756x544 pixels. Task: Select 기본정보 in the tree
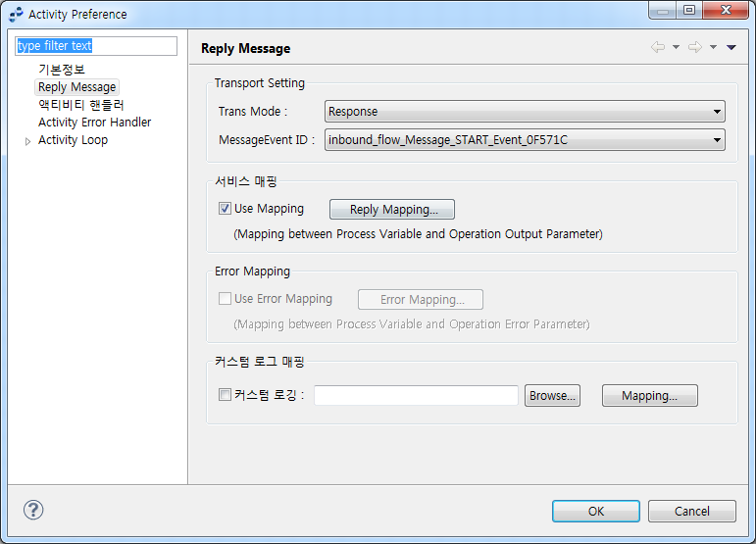(x=62, y=70)
